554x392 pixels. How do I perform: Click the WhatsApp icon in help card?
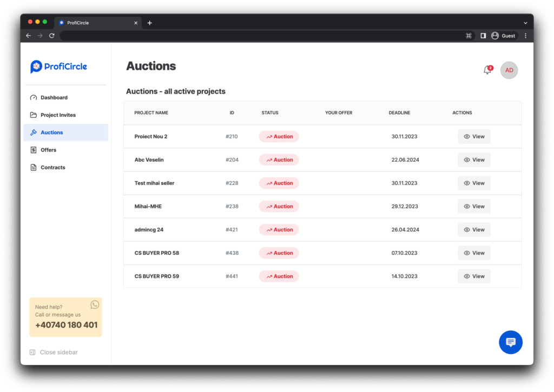coord(95,305)
